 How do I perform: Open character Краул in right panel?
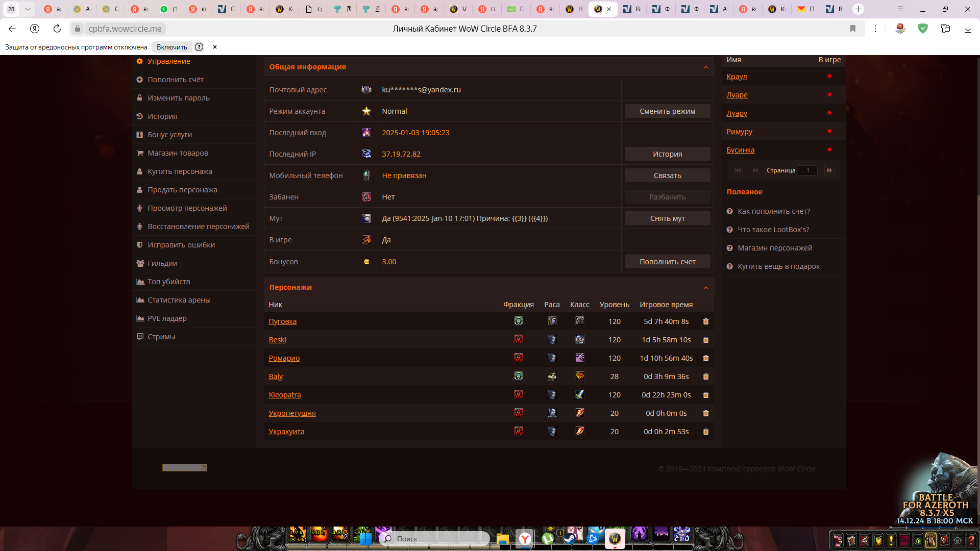coord(737,77)
